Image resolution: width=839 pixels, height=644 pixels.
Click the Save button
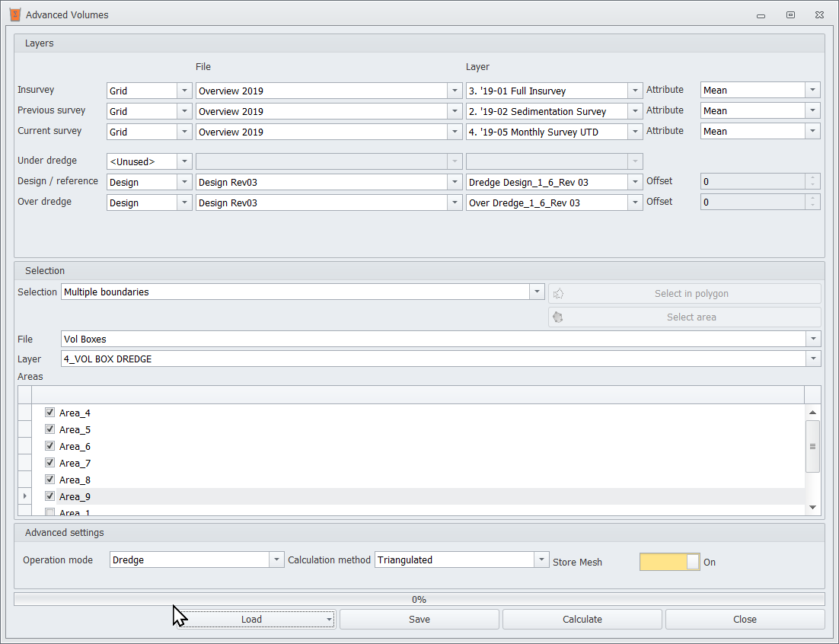tap(419, 620)
